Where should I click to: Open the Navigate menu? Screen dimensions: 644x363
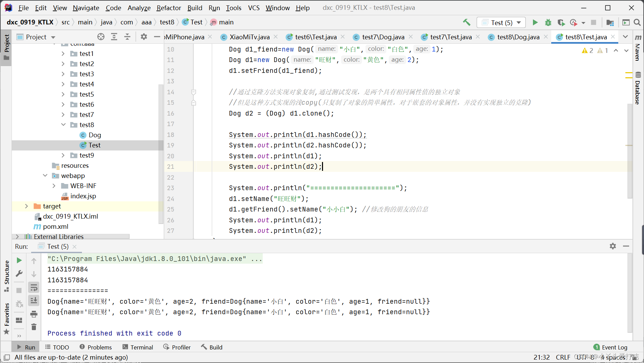pyautogui.click(x=86, y=7)
